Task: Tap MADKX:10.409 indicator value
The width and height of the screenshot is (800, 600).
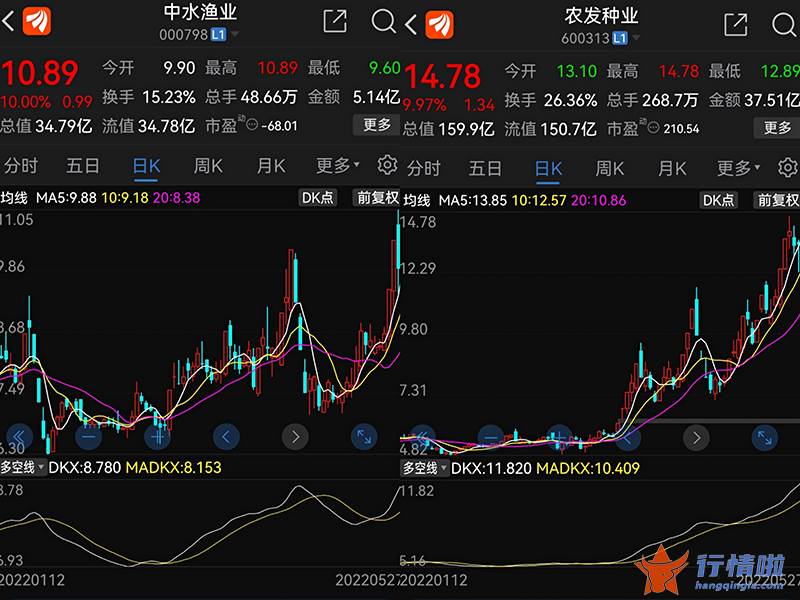Action: (x=588, y=468)
